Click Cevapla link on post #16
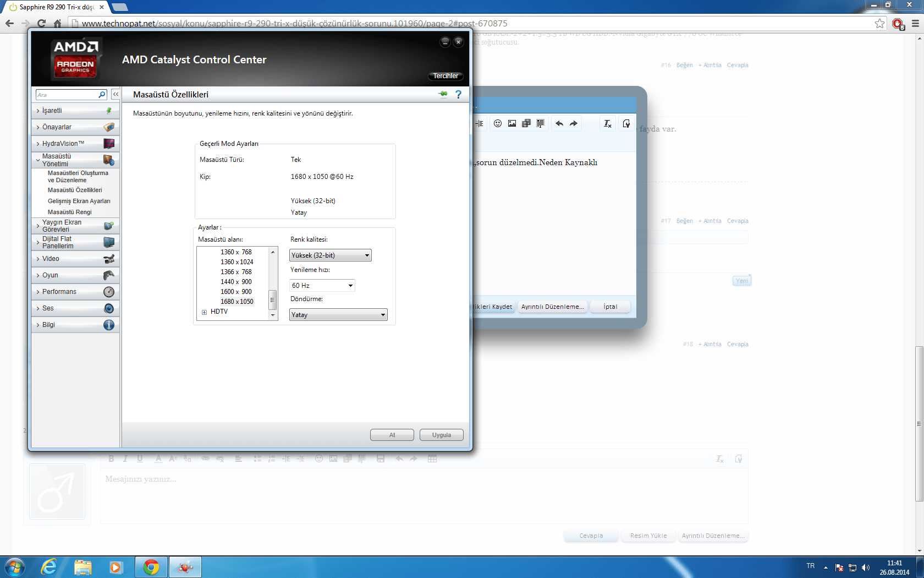This screenshot has height=578, width=924. point(738,65)
